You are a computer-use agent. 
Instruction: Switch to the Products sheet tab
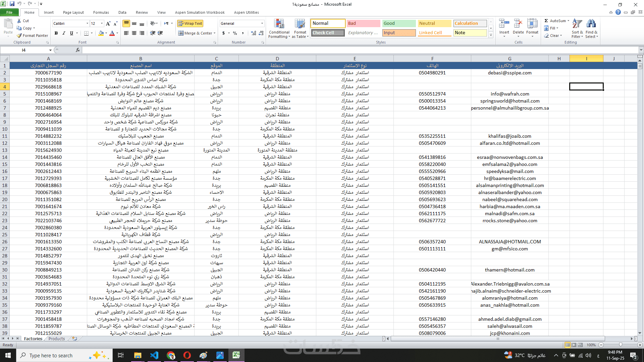pyautogui.click(x=56, y=339)
